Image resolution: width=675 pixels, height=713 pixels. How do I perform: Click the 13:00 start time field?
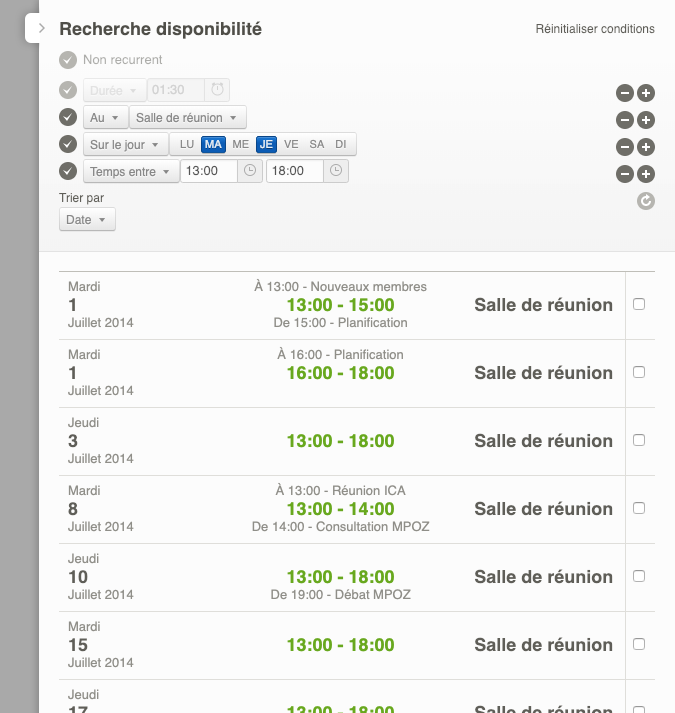[x=208, y=171]
